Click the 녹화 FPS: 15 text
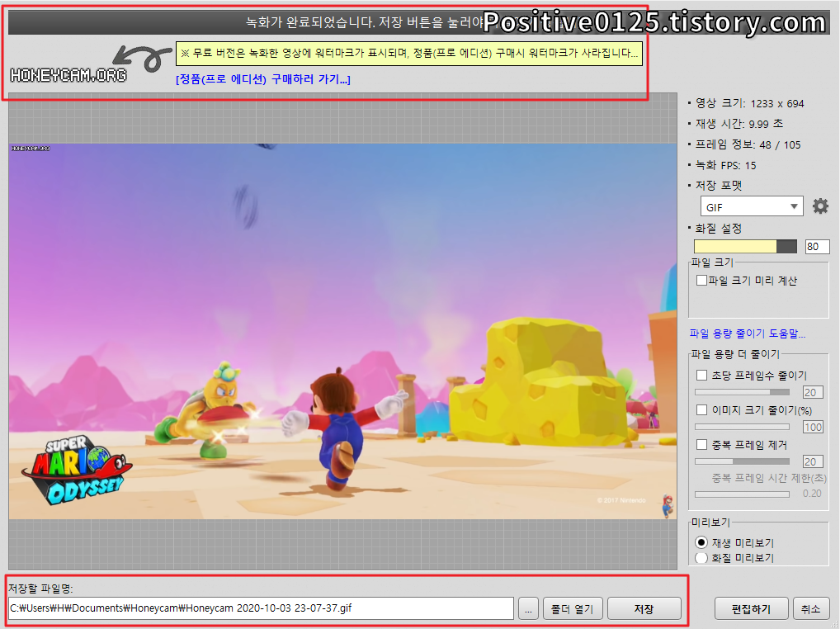 (725, 165)
